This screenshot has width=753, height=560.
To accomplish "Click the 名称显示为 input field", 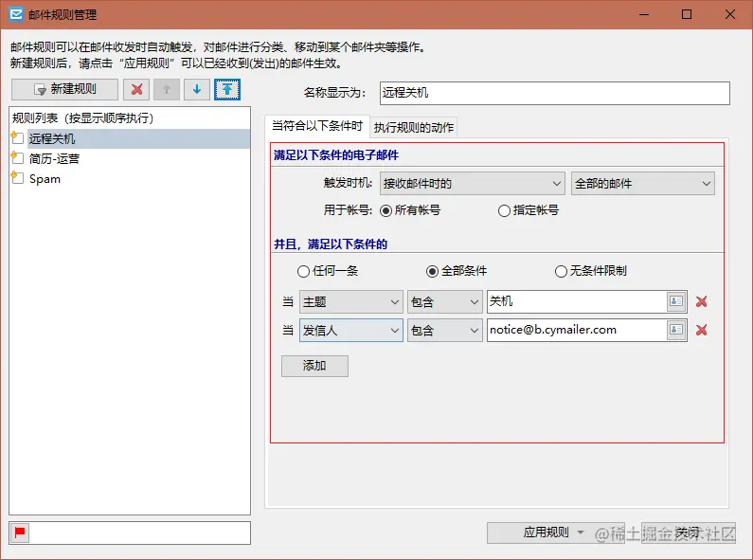I will point(555,93).
